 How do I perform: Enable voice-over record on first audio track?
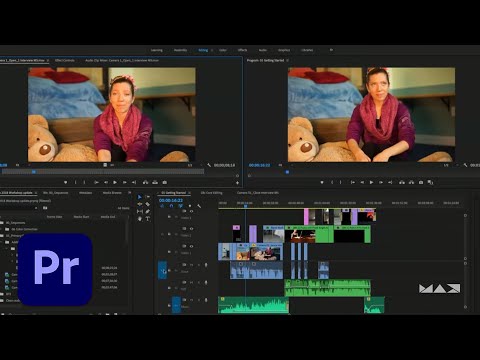206,265
